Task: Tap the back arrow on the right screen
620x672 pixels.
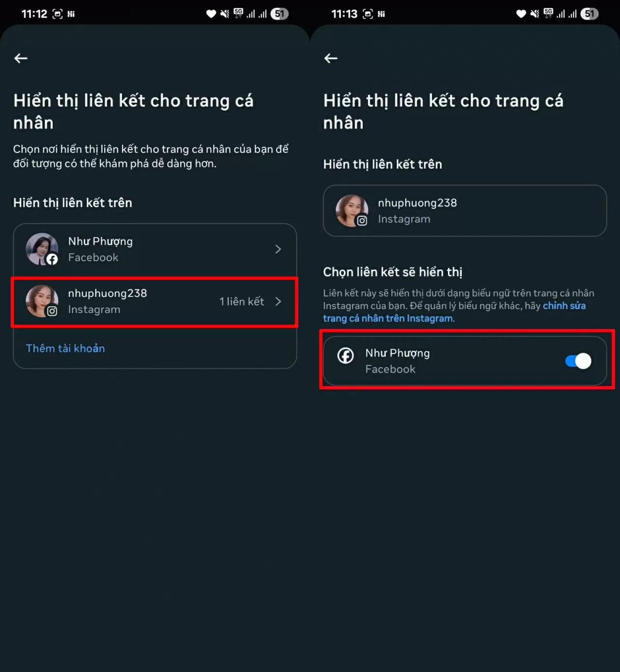Action: [331, 58]
